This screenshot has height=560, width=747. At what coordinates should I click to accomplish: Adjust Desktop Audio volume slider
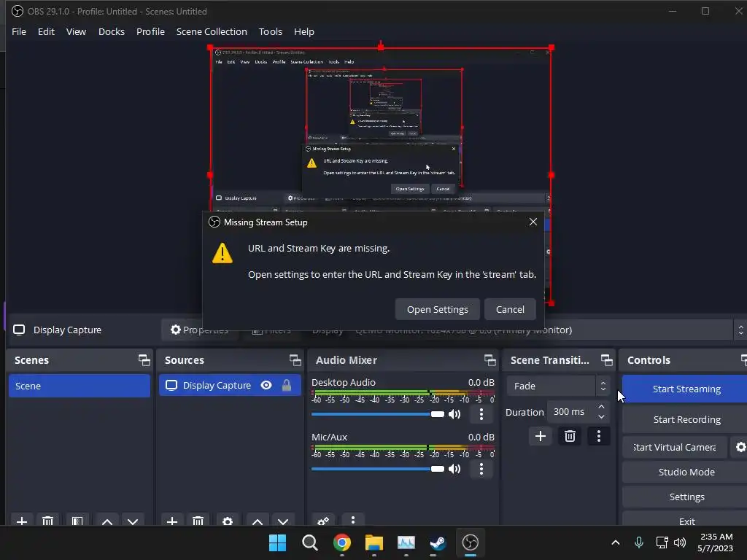378,414
